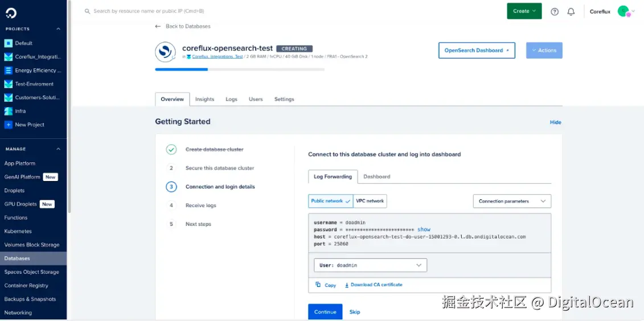Click the Default project icon
The width and height of the screenshot is (644, 321).
8,43
